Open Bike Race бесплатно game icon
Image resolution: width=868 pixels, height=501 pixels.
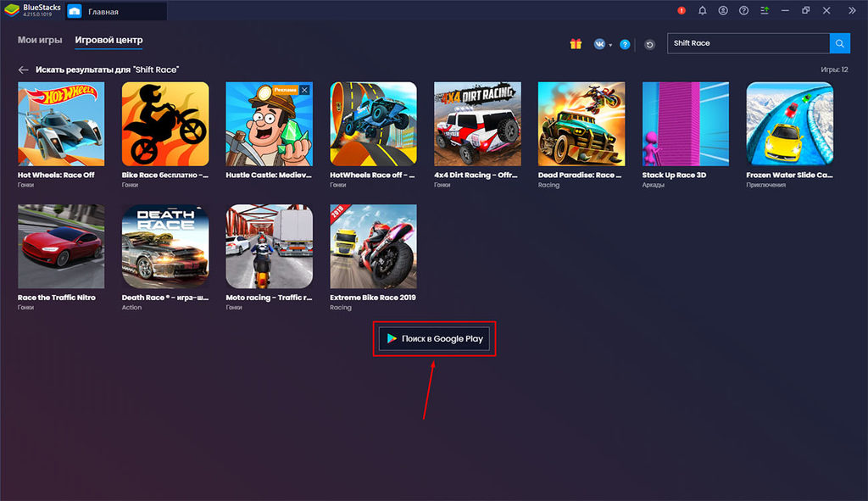pyautogui.click(x=165, y=124)
